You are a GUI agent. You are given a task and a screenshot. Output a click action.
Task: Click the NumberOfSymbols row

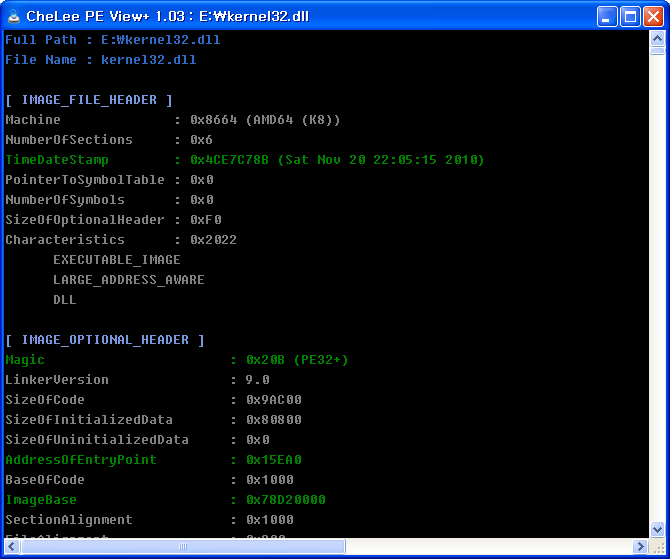[109, 200]
